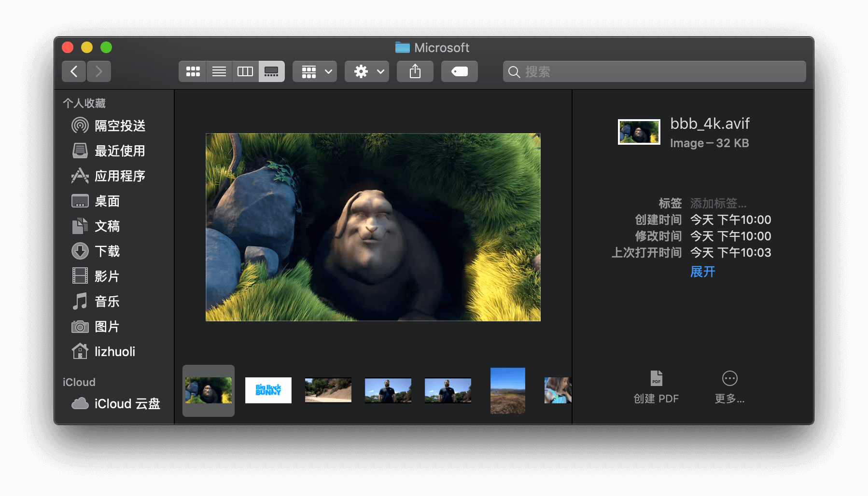Screen dimensions: 868x496
Task: Select the partially visible thumbnail at filmstrip end
Action: (x=558, y=390)
